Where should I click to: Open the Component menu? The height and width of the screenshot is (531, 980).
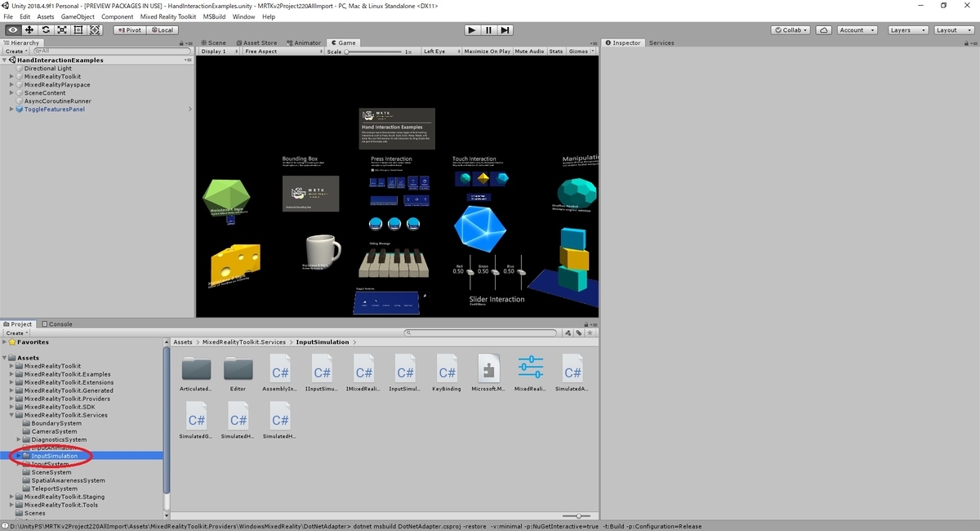click(x=118, y=16)
